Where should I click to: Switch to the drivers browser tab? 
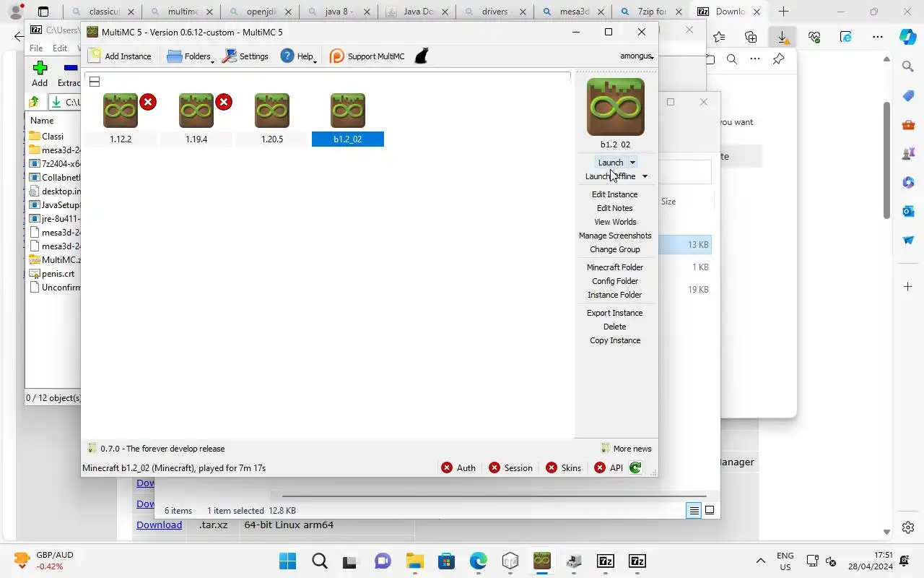point(496,12)
